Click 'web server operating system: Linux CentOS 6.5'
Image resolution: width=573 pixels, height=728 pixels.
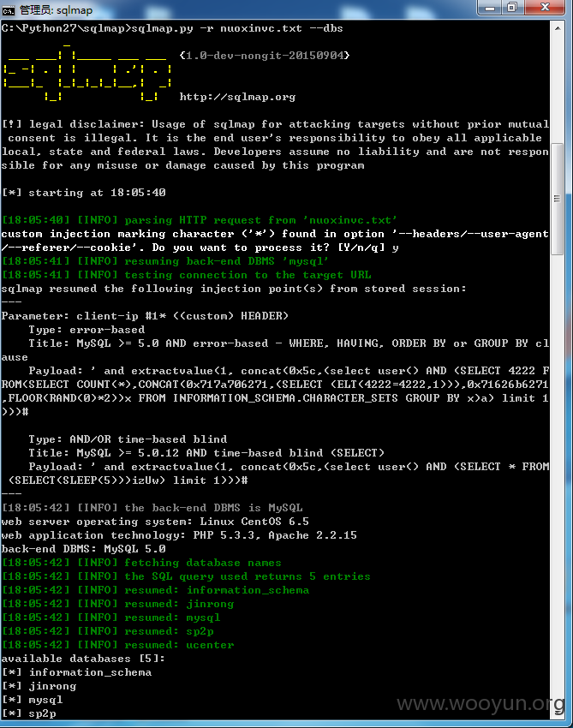[155, 522]
